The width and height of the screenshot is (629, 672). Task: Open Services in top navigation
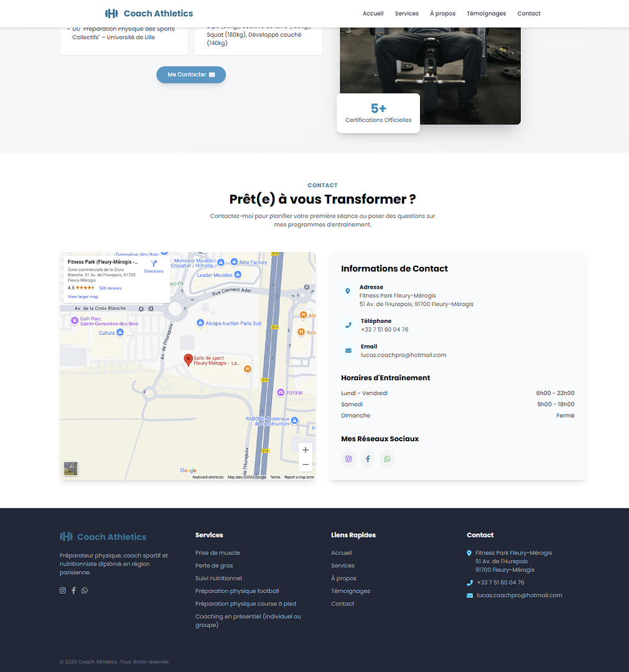pyautogui.click(x=407, y=14)
